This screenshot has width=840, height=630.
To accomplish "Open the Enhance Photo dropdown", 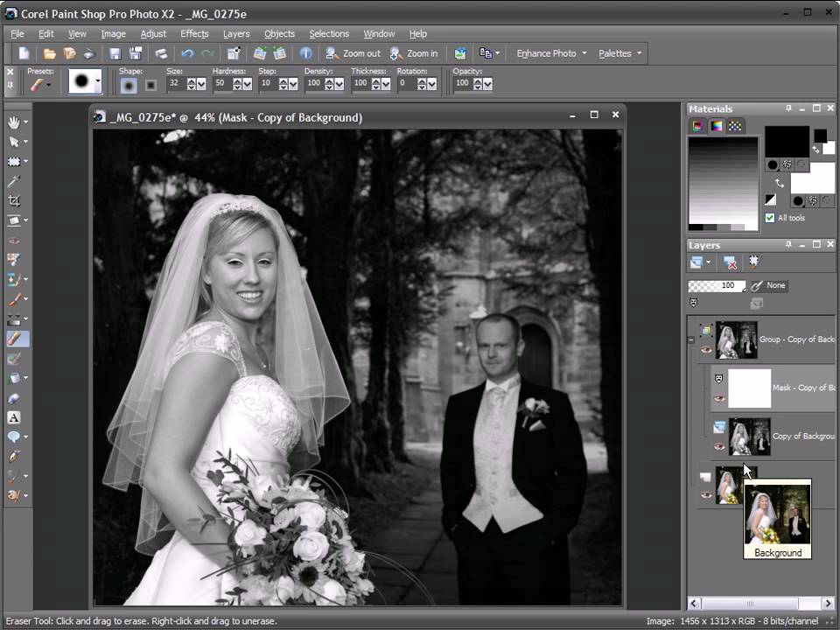I will coord(551,53).
